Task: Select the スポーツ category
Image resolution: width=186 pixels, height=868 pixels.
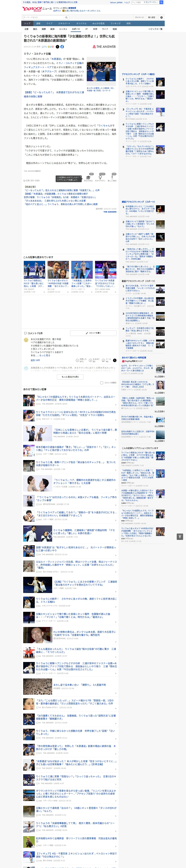Action: (76, 29)
